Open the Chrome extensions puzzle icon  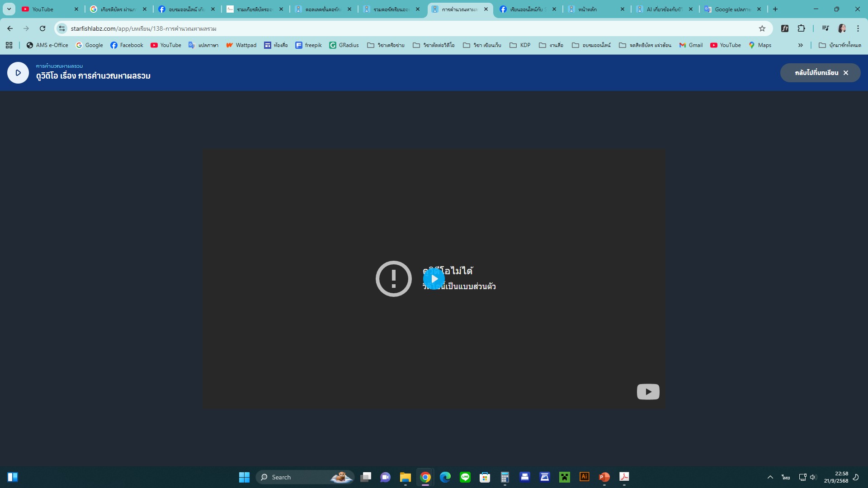[801, 28]
